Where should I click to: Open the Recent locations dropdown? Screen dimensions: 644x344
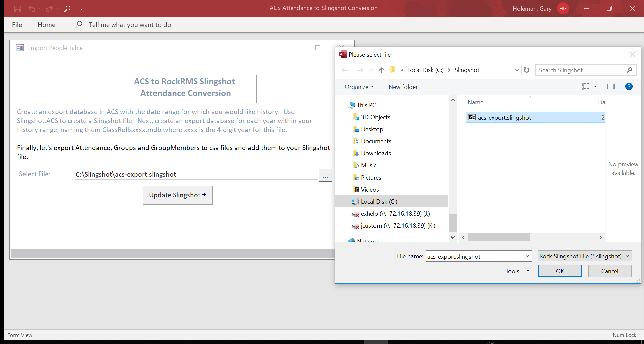tap(371, 70)
